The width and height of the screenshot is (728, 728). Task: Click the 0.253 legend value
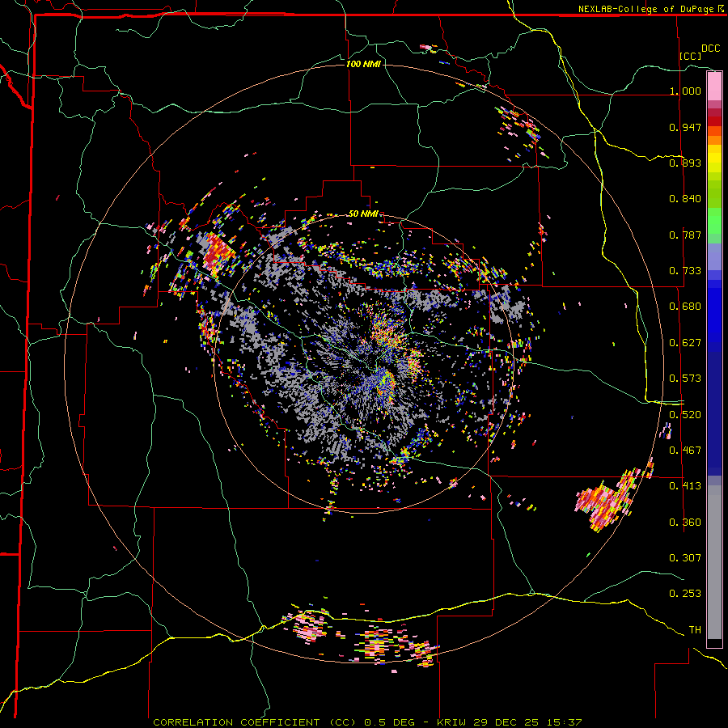[x=685, y=594]
